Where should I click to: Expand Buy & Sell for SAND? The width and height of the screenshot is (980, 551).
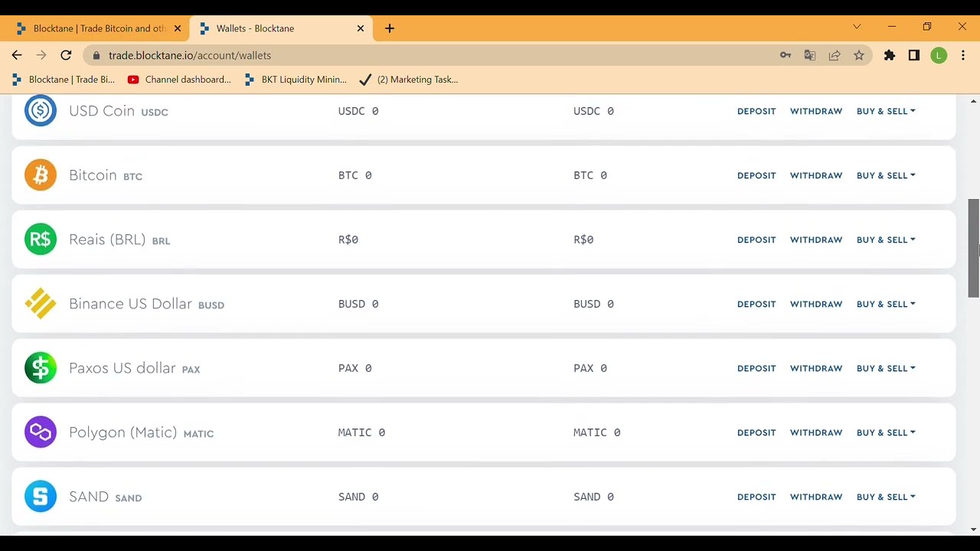point(886,497)
